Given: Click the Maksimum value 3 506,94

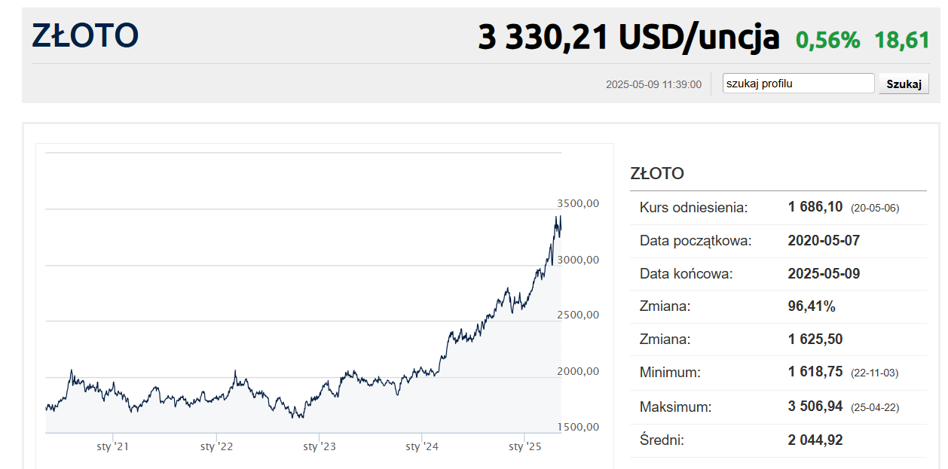Looking at the screenshot, I should pyautogui.click(x=816, y=406).
